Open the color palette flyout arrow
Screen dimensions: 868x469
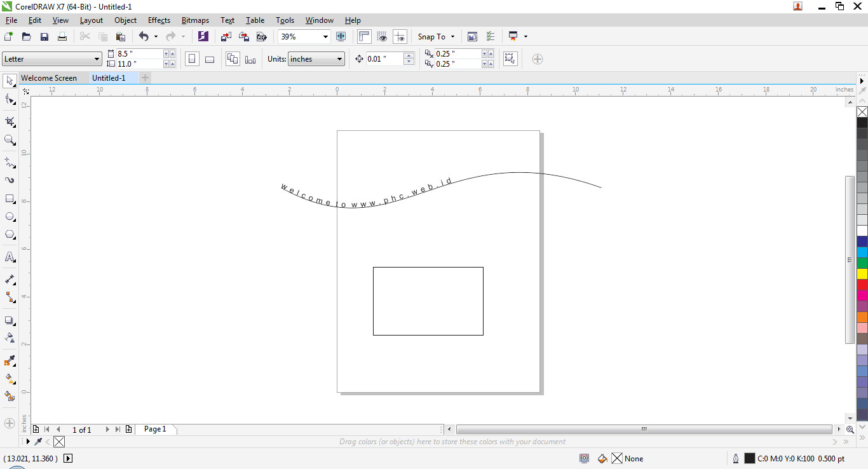(x=862, y=81)
